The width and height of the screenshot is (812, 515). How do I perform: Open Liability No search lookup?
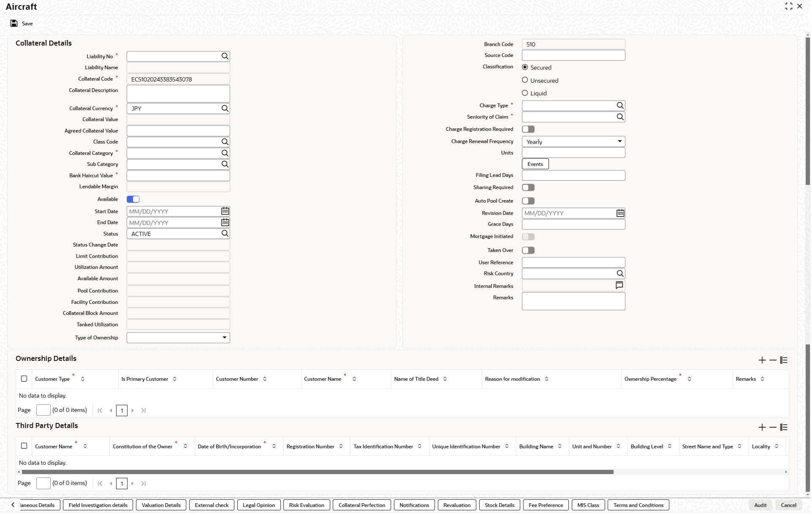click(x=225, y=56)
